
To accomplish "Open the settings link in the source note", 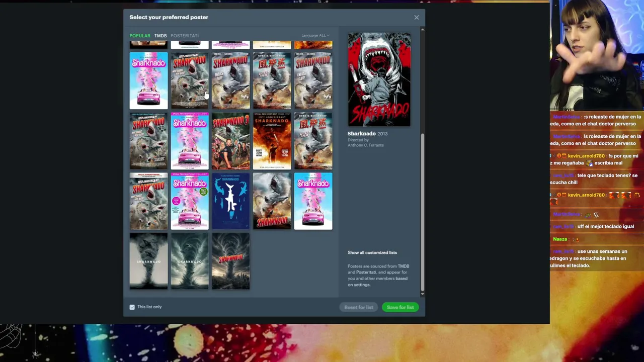I will pyautogui.click(x=362, y=285).
